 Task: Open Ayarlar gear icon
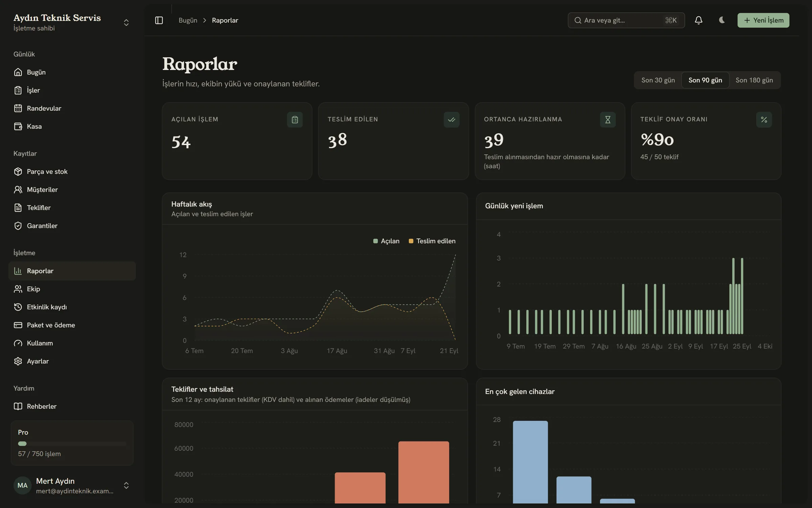click(18, 361)
